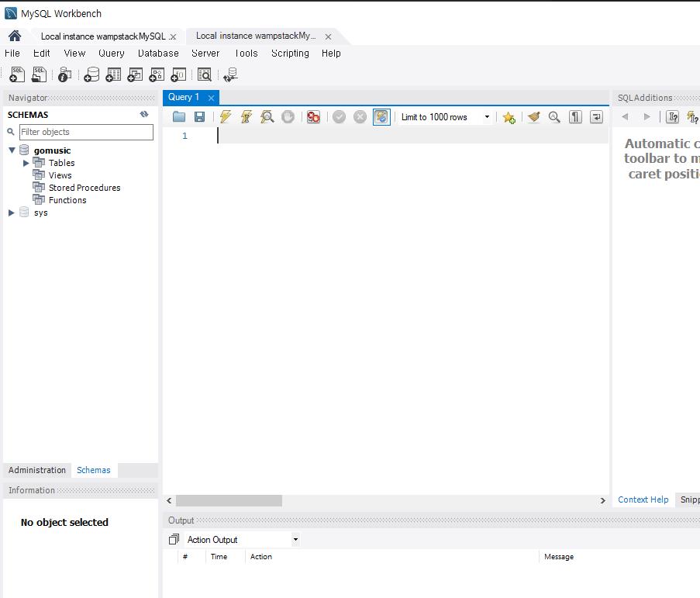Switch to the Administration tab
The width and height of the screenshot is (700, 598).
pyautogui.click(x=37, y=470)
